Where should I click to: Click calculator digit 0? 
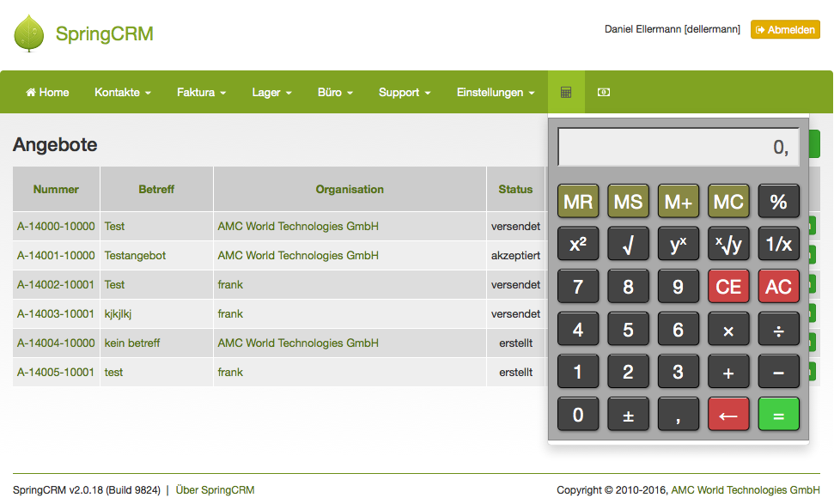tap(578, 414)
